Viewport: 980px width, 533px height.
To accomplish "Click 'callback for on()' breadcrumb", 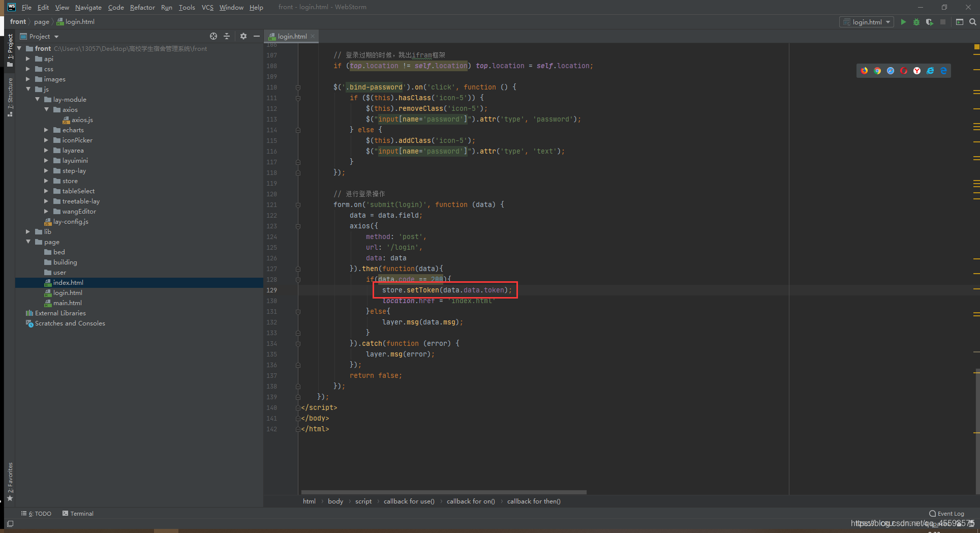I will [471, 501].
